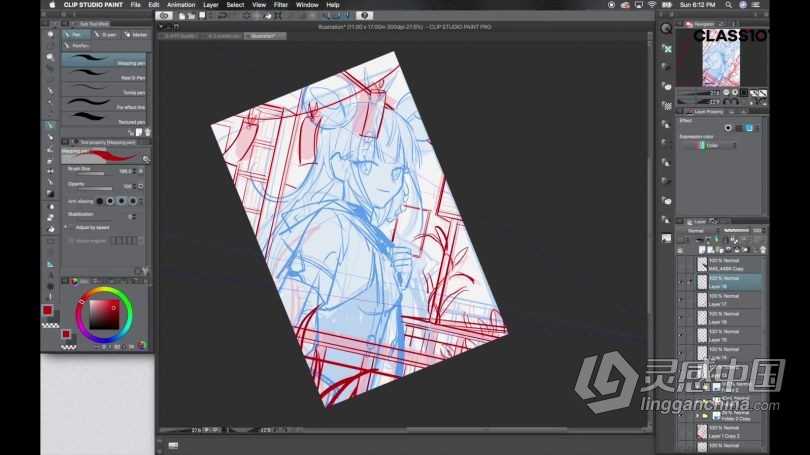The image size is (810, 455).
Task: Choose the Real G-Pen sub tool
Action: pos(104,74)
